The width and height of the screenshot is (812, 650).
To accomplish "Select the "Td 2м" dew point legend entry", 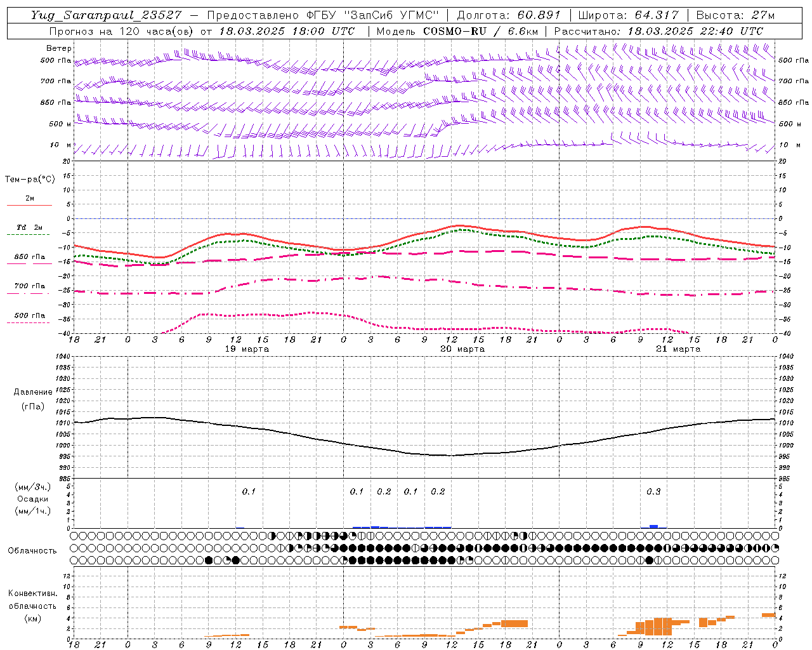I will coord(29,227).
